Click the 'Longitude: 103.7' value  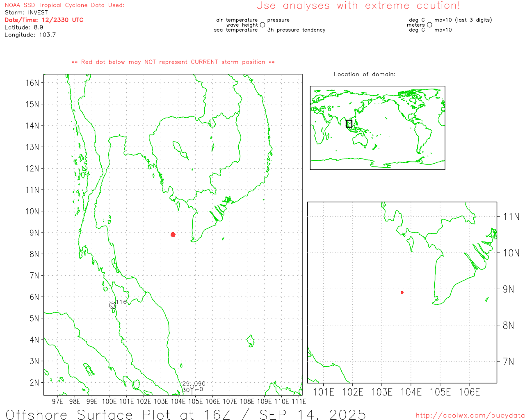coord(30,34)
